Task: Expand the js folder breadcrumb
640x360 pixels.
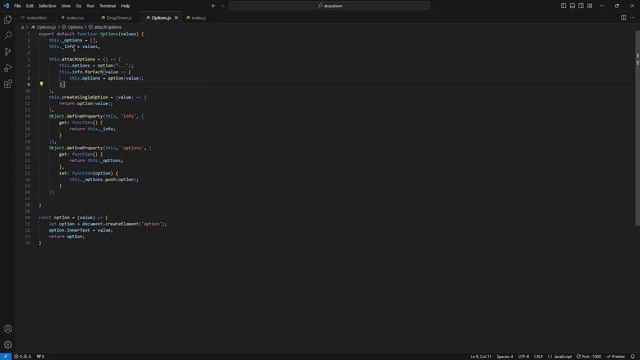Action: (x=22, y=27)
